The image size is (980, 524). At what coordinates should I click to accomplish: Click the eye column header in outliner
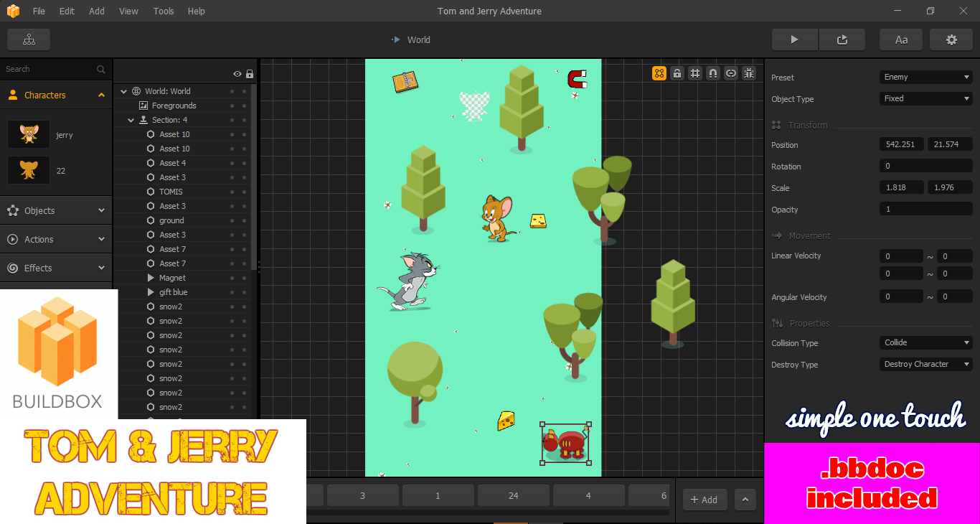(x=237, y=74)
